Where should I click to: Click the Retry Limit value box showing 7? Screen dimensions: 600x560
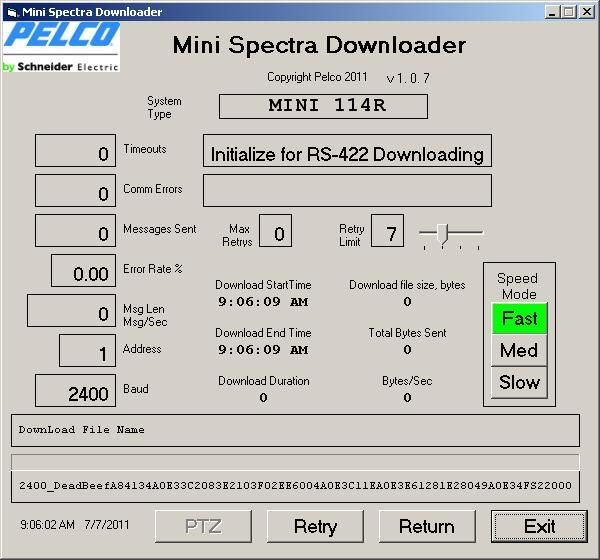[387, 230]
